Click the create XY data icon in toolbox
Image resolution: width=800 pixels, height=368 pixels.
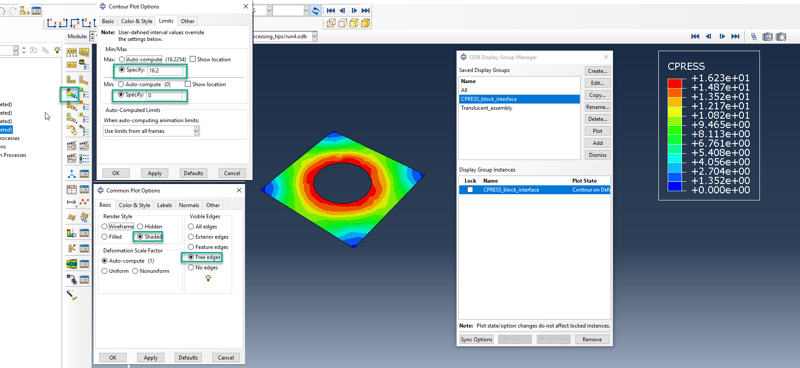(x=71, y=189)
